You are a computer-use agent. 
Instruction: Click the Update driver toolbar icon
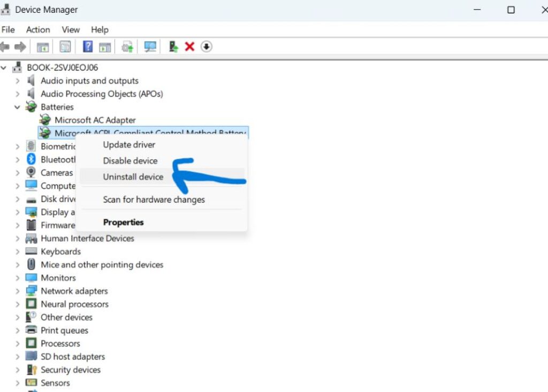pyautogui.click(x=127, y=47)
